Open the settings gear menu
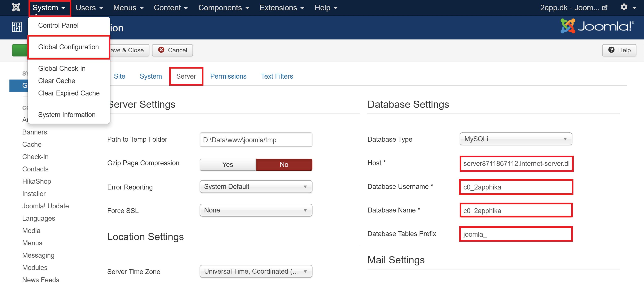Viewport: 644px width, 287px height. [628, 8]
